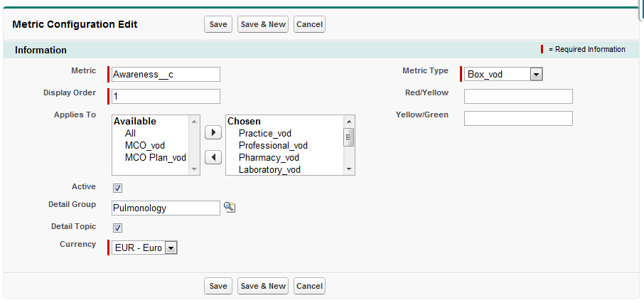Choose Pharmacy_vod in the Chosen list

(x=269, y=157)
